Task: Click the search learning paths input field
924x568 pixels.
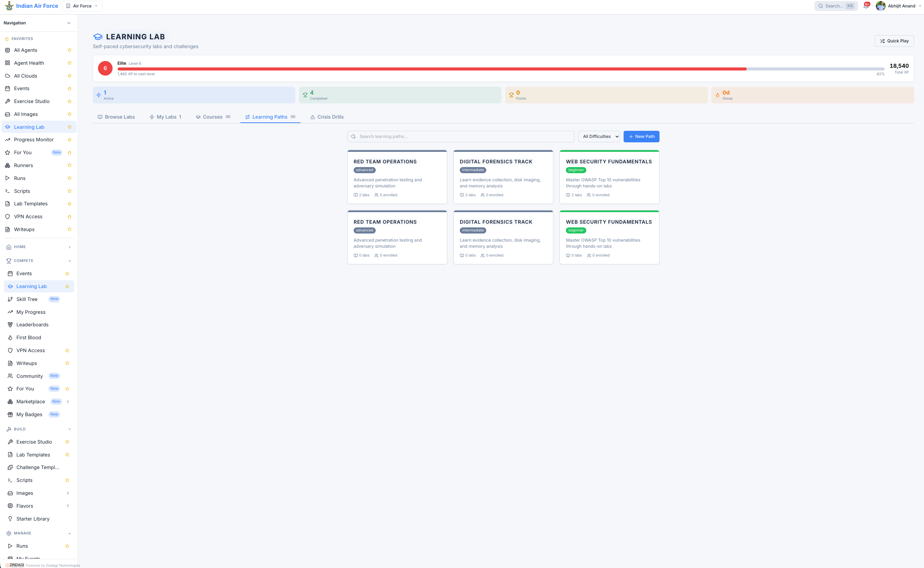Action: click(x=460, y=136)
